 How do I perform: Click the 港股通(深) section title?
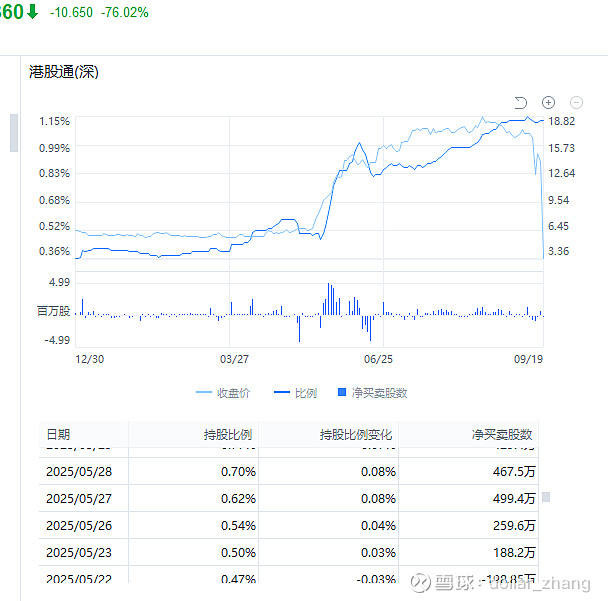tap(64, 72)
